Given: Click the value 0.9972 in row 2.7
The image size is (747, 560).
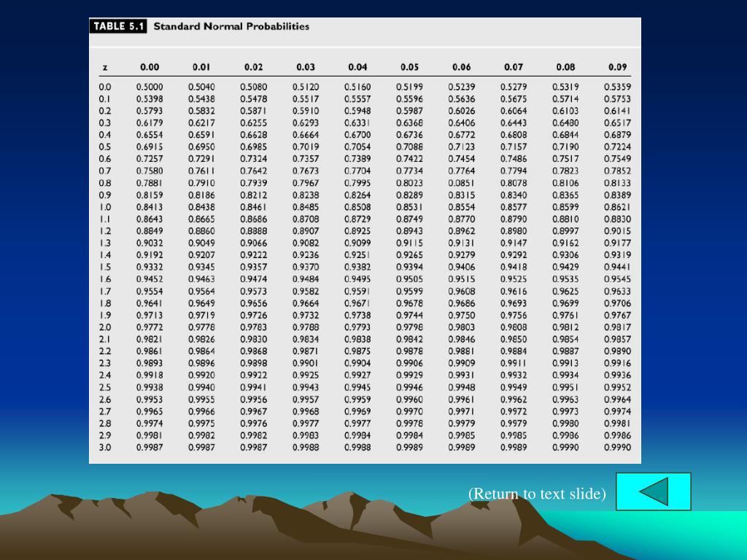Looking at the screenshot, I should (x=514, y=411).
